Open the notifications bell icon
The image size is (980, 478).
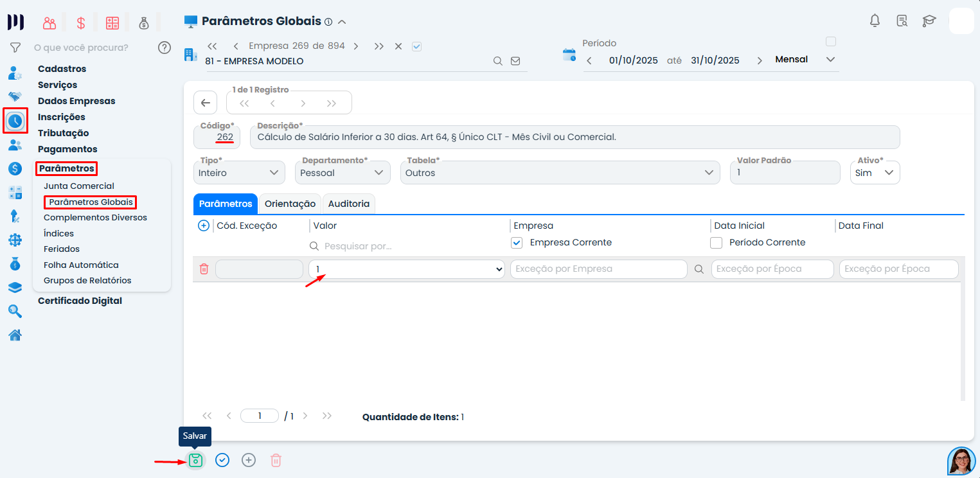[x=875, y=21]
